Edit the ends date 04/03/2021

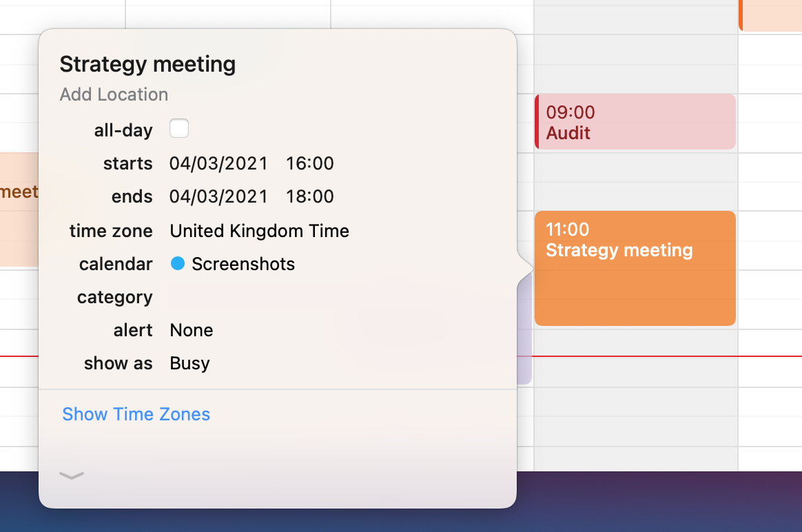[x=218, y=196]
